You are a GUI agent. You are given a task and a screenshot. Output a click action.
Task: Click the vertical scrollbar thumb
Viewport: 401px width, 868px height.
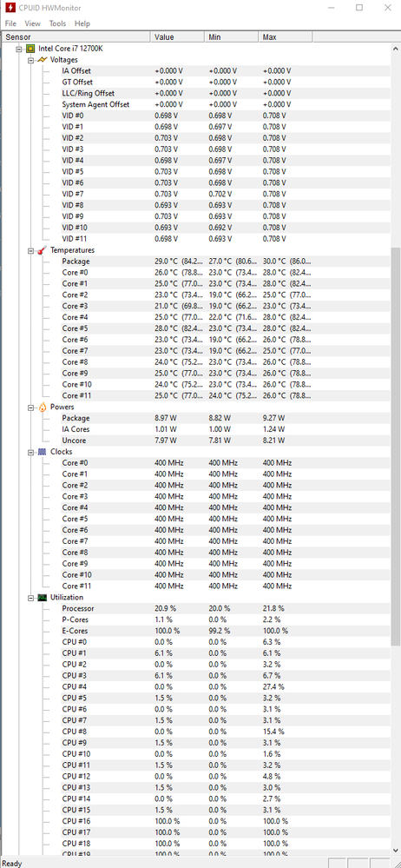point(396,447)
